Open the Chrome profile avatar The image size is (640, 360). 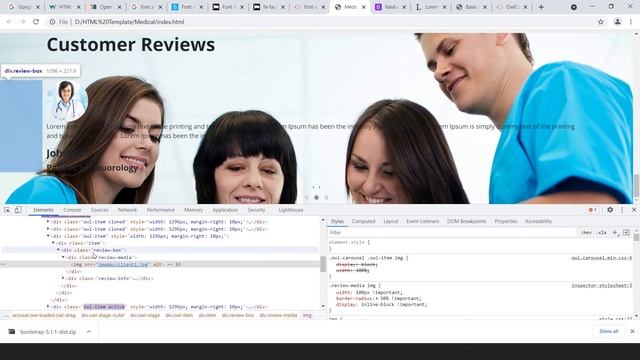click(618, 22)
